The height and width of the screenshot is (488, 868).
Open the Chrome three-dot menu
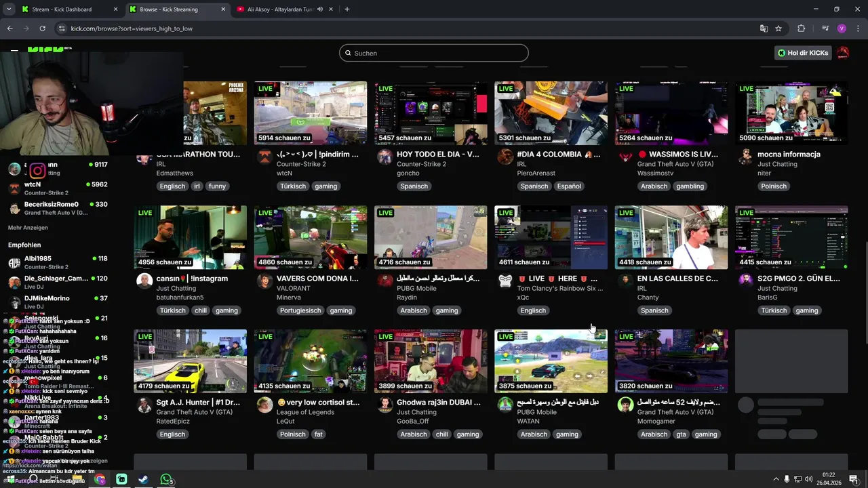(x=857, y=28)
